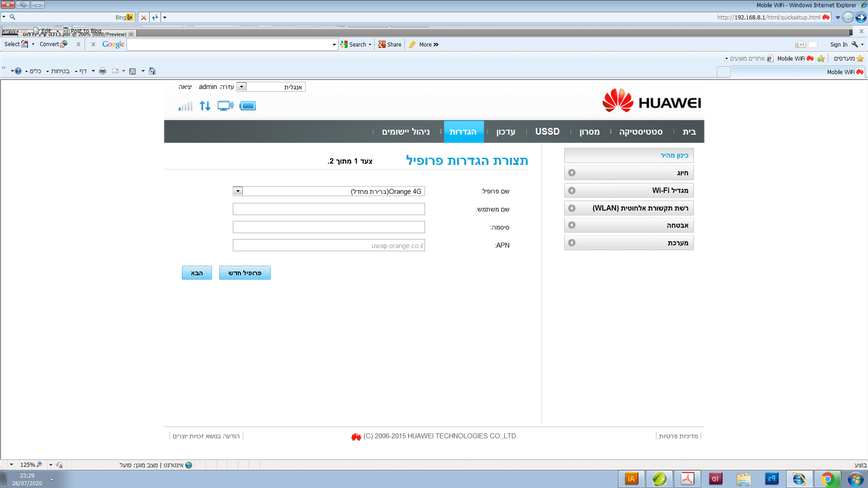This screenshot has height=488, width=868.
Task: Open the profile name dropdown Orange 4G
Action: tap(238, 191)
